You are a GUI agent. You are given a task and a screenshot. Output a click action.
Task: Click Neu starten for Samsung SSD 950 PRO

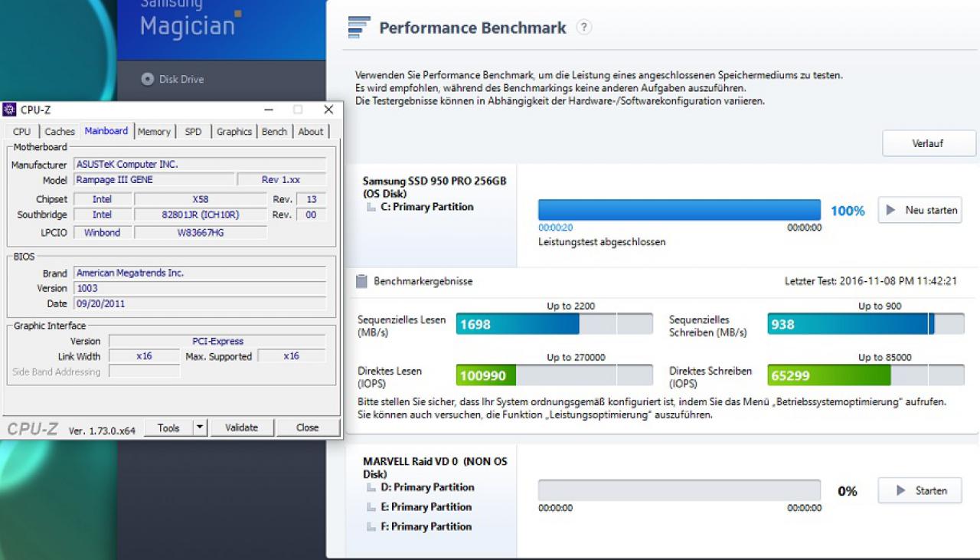[x=920, y=210]
